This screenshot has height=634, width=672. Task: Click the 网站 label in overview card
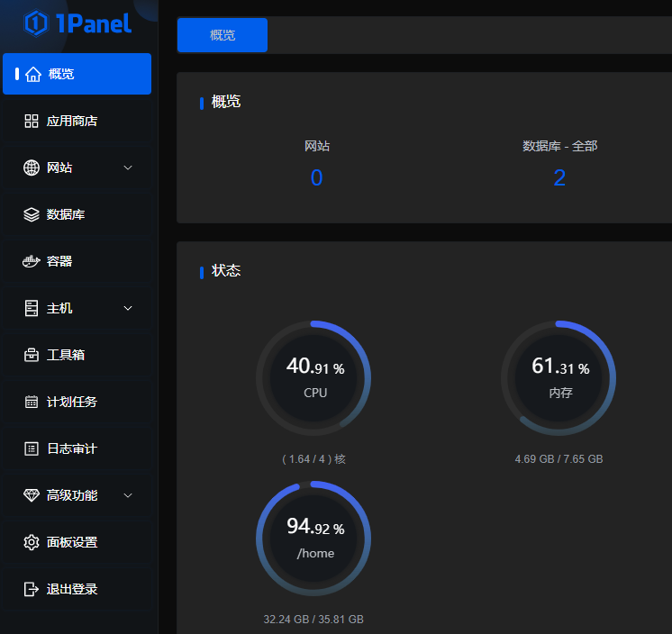pyautogui.click(x=317, y=146)
